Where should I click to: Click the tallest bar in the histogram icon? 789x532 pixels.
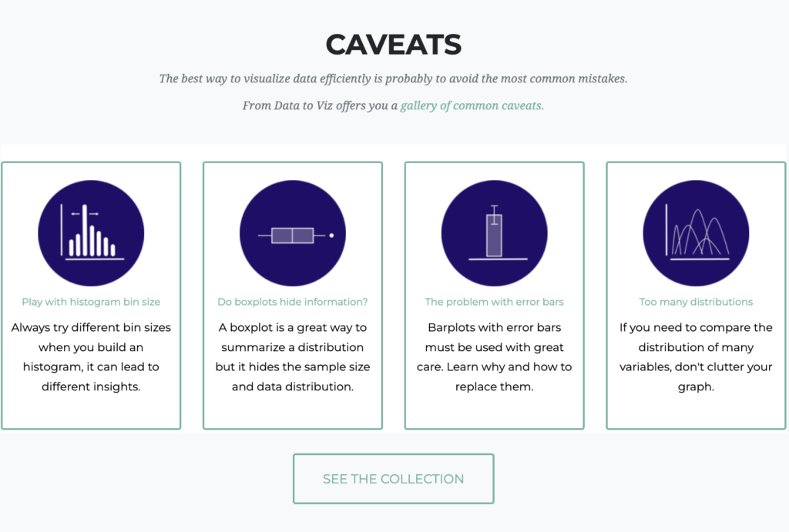click(85, 230)
